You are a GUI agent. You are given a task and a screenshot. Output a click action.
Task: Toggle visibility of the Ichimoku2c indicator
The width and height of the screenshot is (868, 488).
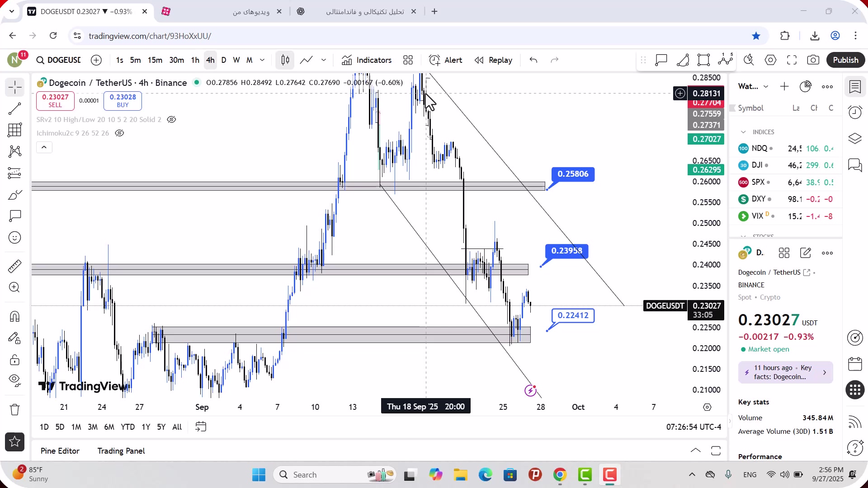click(x=119, y=133)
